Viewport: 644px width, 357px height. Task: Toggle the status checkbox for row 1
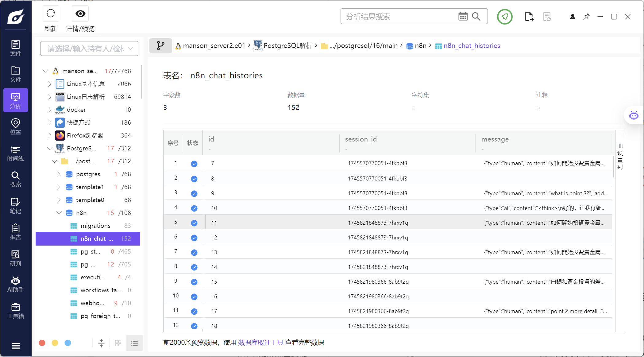click(194, 164)
